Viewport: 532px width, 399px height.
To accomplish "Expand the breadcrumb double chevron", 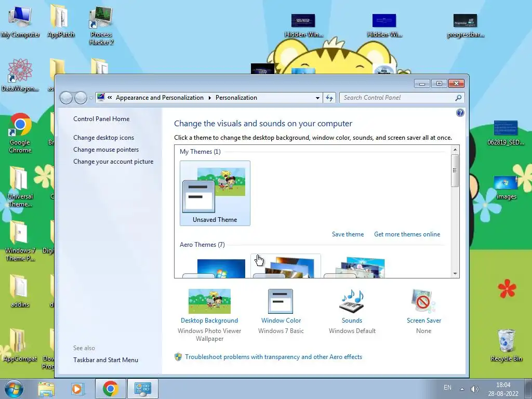I will tap(110, 98).
